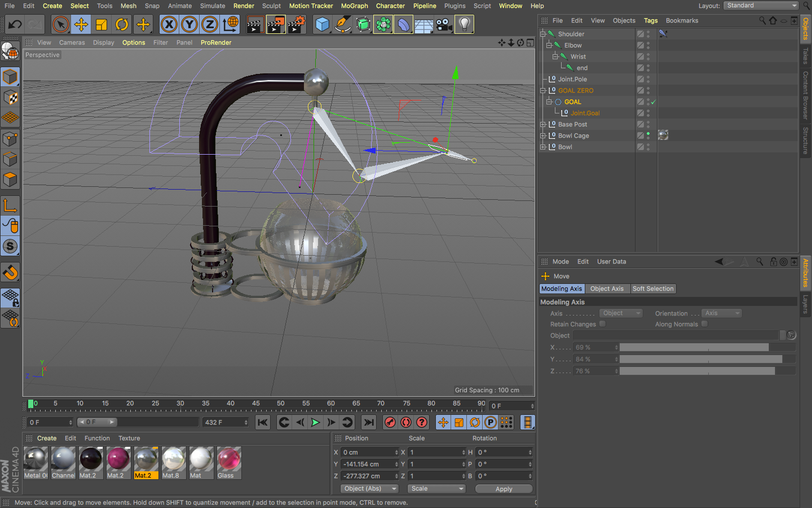This screenshot has width=812, height=508.
Task: Collapse the GOAL ZERO hierarchy
Action: tap(543, 90)
